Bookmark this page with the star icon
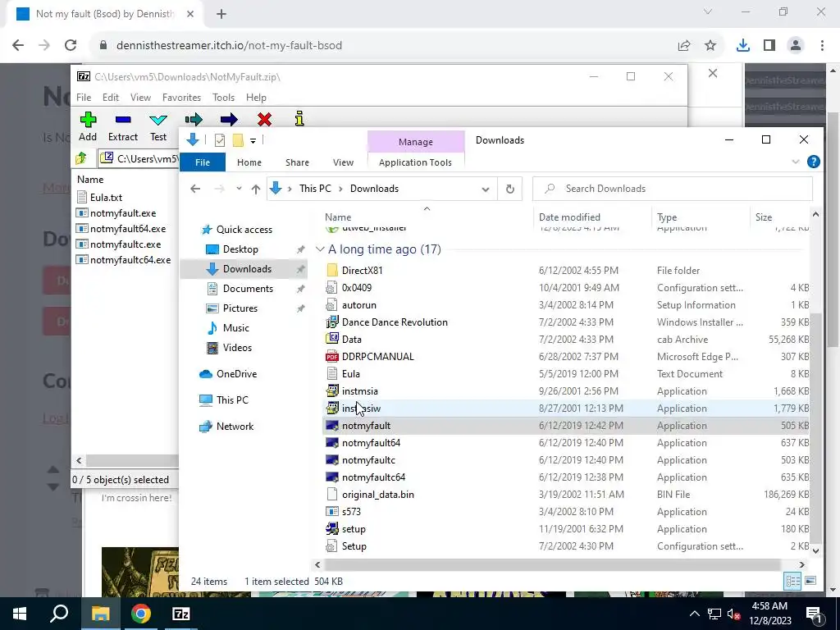The width and height of the screenshot is (840, 630). (710, 46)
